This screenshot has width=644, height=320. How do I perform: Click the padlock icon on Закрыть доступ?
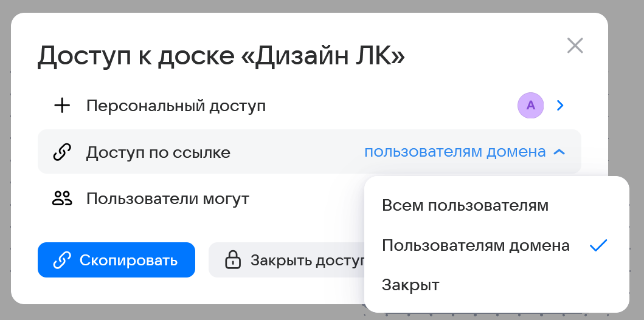coord(232,260)
